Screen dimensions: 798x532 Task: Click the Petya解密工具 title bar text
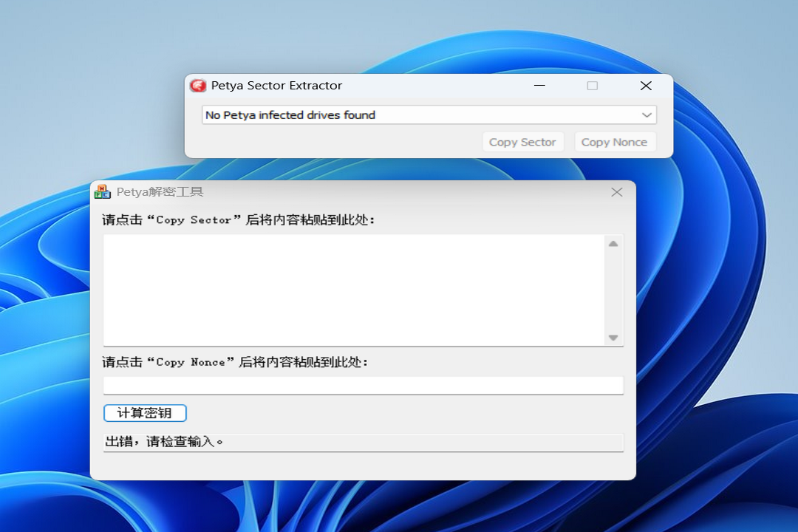tap(160, 192)
